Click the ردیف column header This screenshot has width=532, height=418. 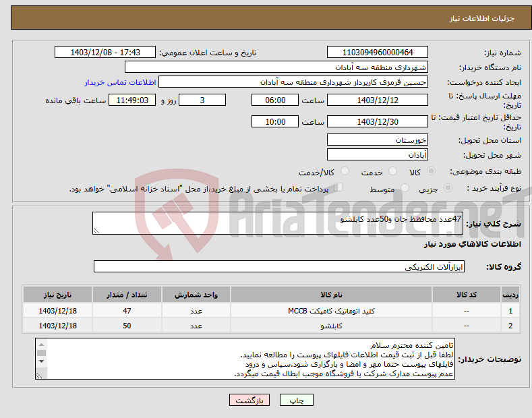[x=510, y=295]
